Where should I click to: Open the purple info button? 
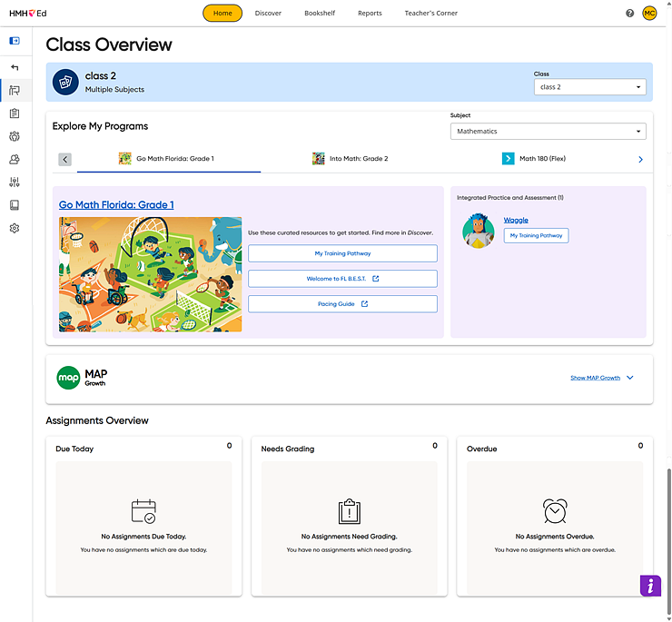(x=650, y=585)
